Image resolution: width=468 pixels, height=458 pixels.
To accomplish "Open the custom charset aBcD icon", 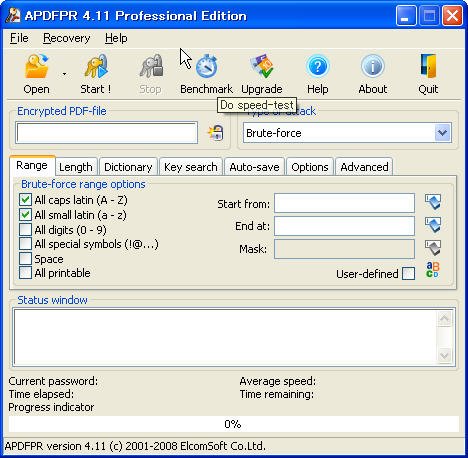I will click(x=433, y=270).
